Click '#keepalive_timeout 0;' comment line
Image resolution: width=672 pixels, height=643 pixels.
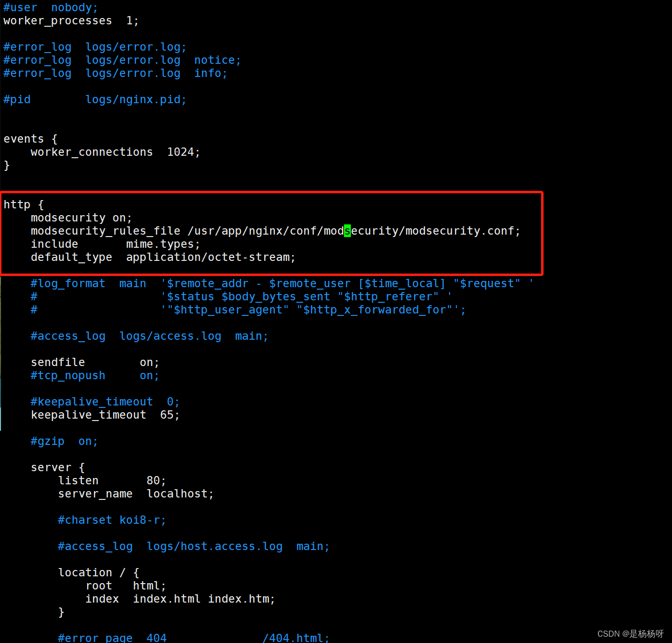coord(105,402)
